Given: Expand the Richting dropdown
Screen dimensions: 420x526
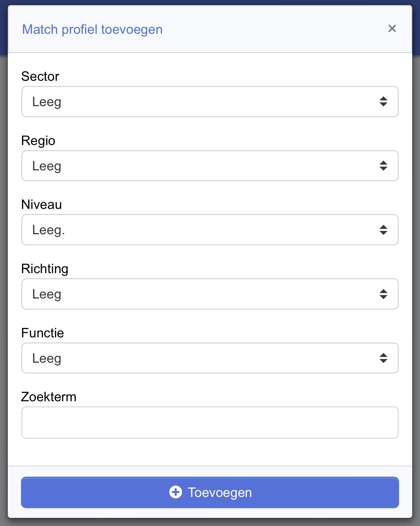Looking at the screenshot, I should (x=210, y=294).
